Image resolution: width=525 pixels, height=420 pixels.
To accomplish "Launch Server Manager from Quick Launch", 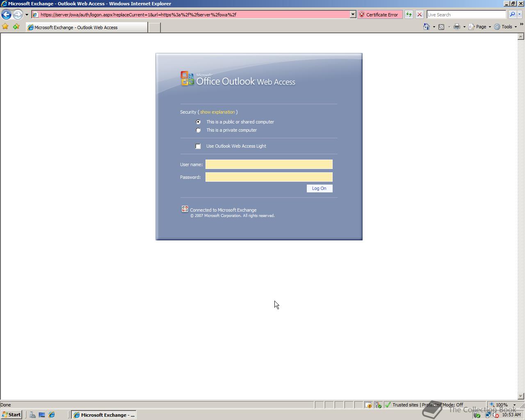I will pos(32,415).
